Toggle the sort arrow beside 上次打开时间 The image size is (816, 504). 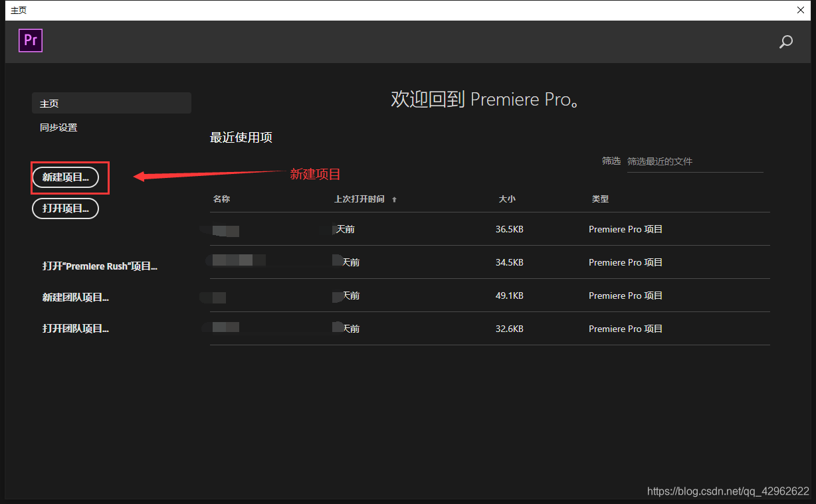[394, 200]
